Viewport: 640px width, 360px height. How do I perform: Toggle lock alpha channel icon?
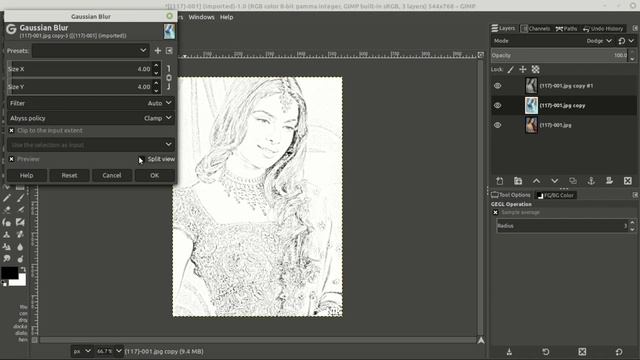[x=536, y=69]
